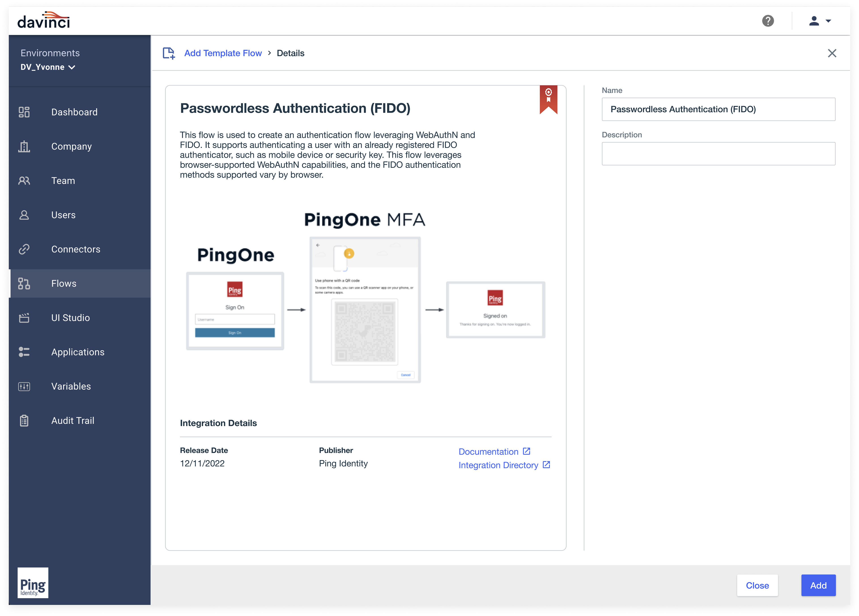
Task: Expand the DV_Yvonne environment selector
Action: [48, 67]
